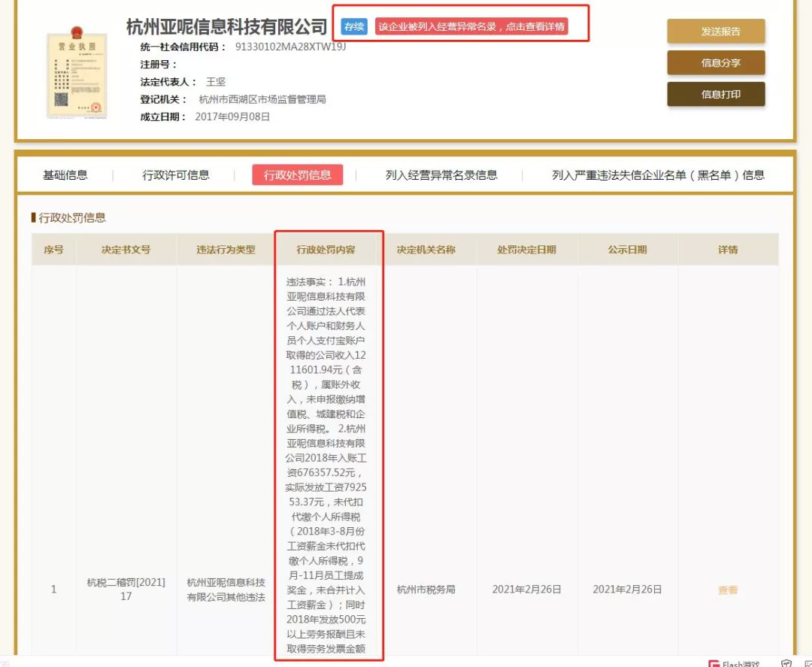
Task: Open the 列入经营异常名录信息 tab
Action: [x=441, y=175]
